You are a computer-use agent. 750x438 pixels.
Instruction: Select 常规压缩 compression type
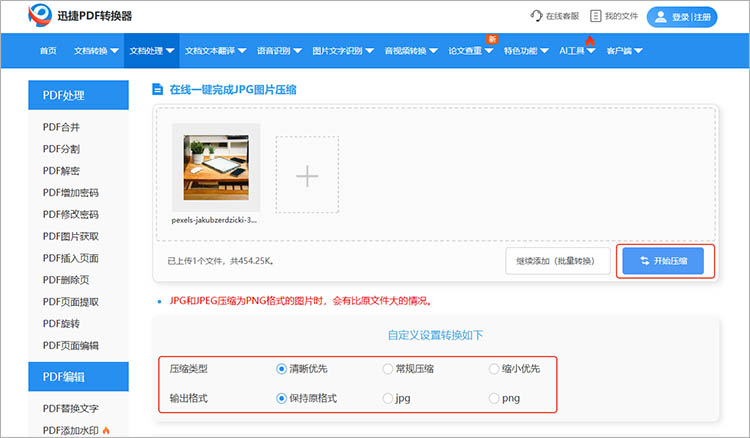[x=387, y=369]
